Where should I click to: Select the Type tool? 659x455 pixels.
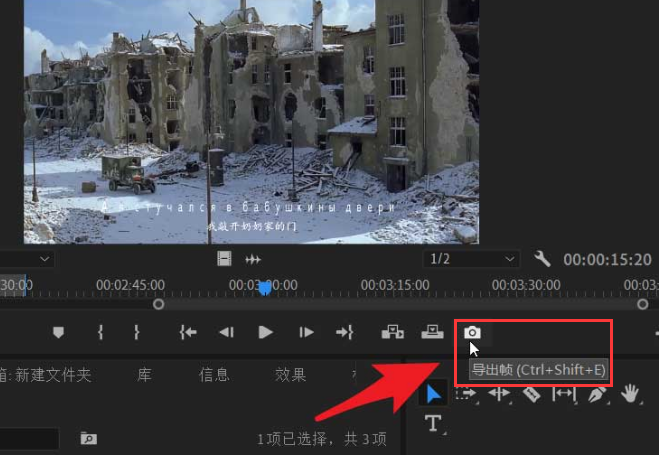[x=433, y=423]
